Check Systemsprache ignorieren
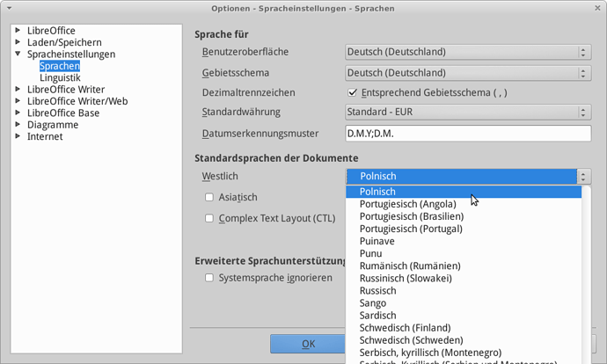Viewport: 607px width, 364px height. tap(209, 278)
